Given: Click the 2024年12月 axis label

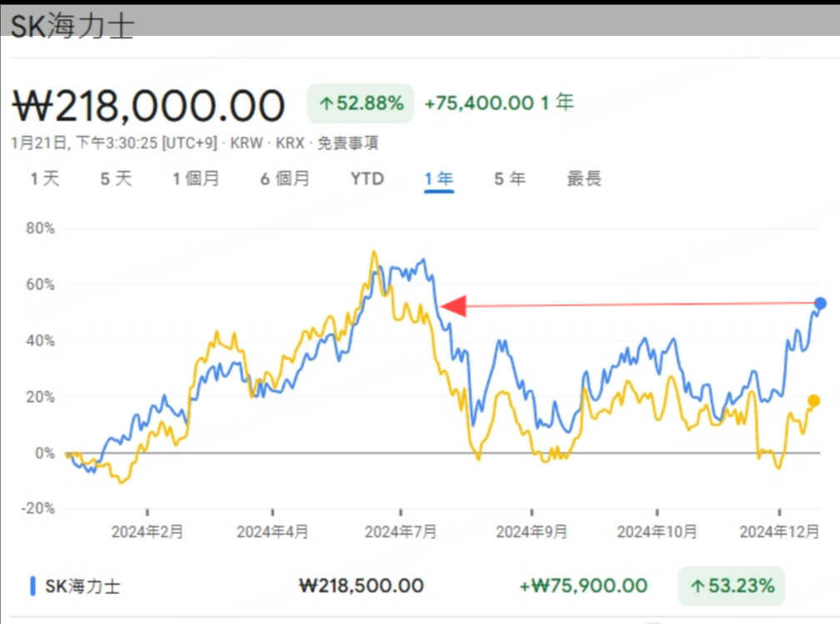Looking at the screenshot, I should pos(779,532).
